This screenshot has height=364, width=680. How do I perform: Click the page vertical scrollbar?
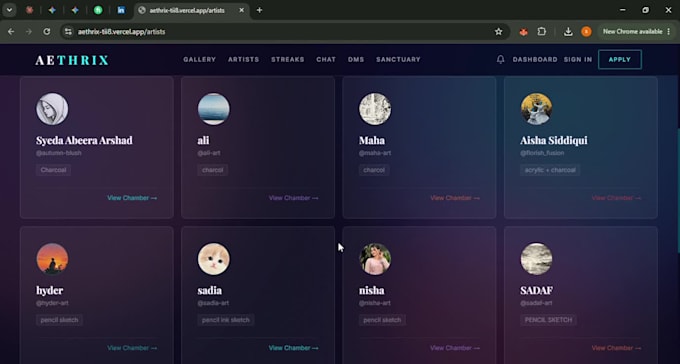[678, 191]
